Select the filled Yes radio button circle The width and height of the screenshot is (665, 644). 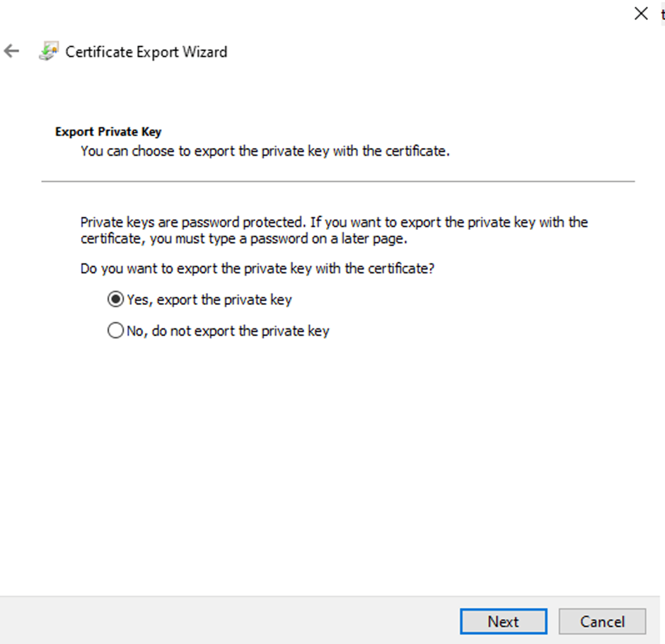pyautogui.click(x=115, y=299)
